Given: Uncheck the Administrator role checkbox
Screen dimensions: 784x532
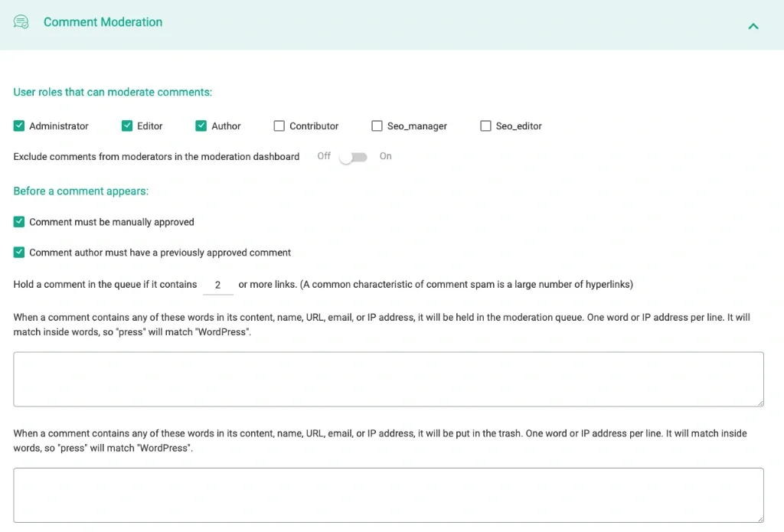Looking at the screenshot, I should pyautogui.click(x=19, y=126).
